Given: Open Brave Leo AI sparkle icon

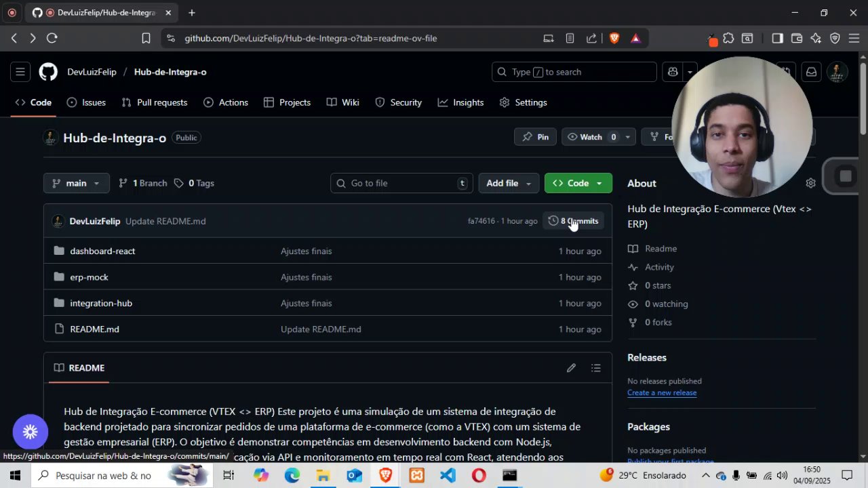Looking at the screenshot, I should click(816, 39).
